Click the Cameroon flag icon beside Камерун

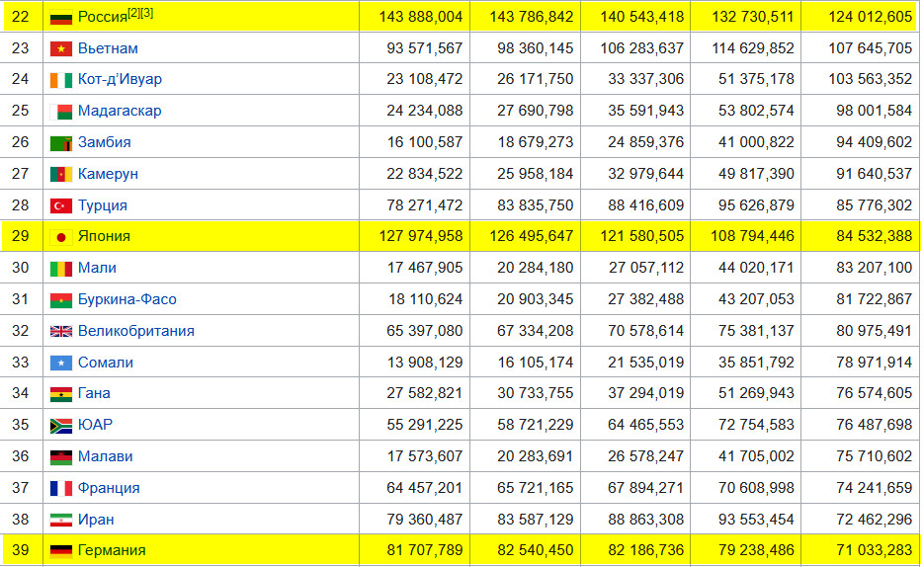[x=61, y=174]
